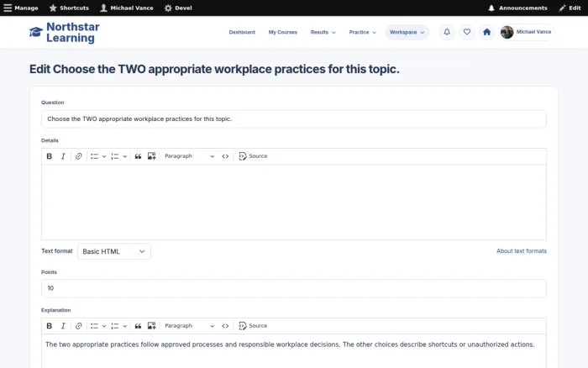The image size is (588, 368).
Task: Open bulleted list style arrow in Explanation editor
Action: tap(104, 326)
